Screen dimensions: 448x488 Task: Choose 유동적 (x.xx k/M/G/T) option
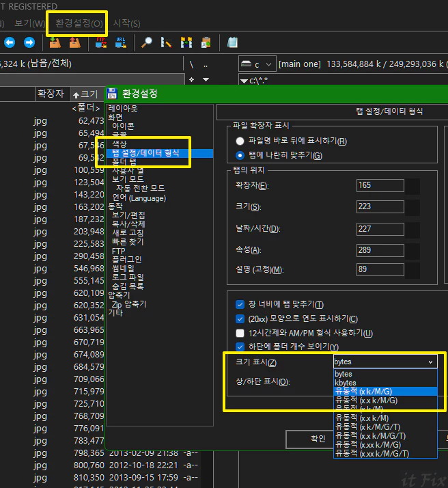tap(385, 453)
